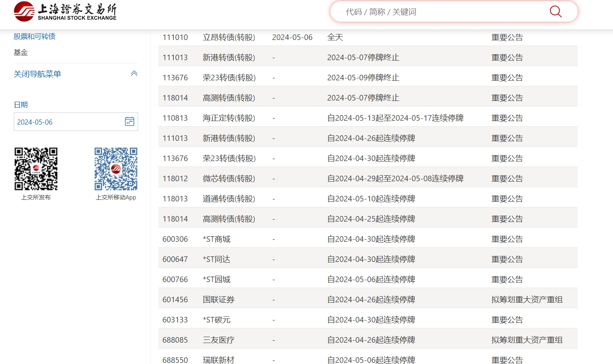Click the 上交所移动App QR code
Screen dimensions: 613x364
pyautogui.click(x=116, y=169)
